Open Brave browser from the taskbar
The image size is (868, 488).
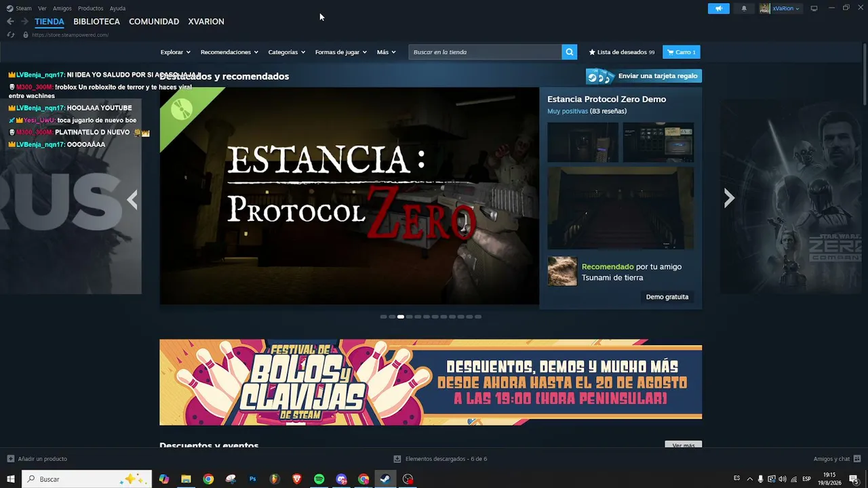tap(297, 479)
